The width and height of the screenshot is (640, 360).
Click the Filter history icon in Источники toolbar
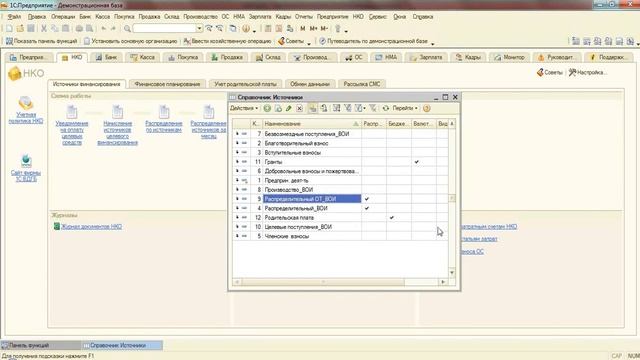point(358,108)
